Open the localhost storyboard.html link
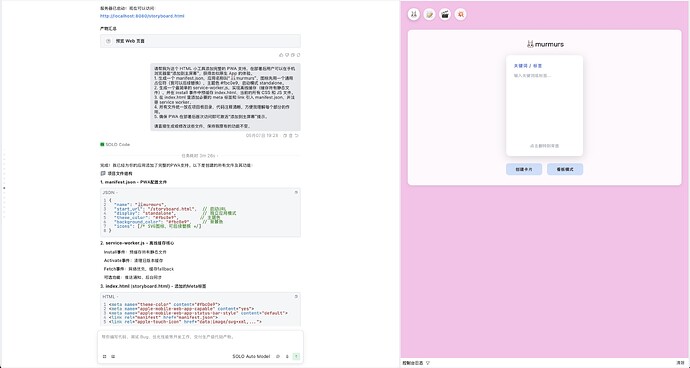The height and width of the screenshot is (368, 690). pyautogui.click(x=142, y=16)
